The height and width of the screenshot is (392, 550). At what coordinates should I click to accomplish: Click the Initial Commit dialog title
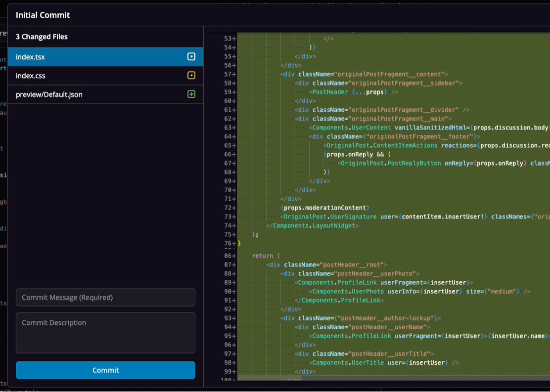43,15
